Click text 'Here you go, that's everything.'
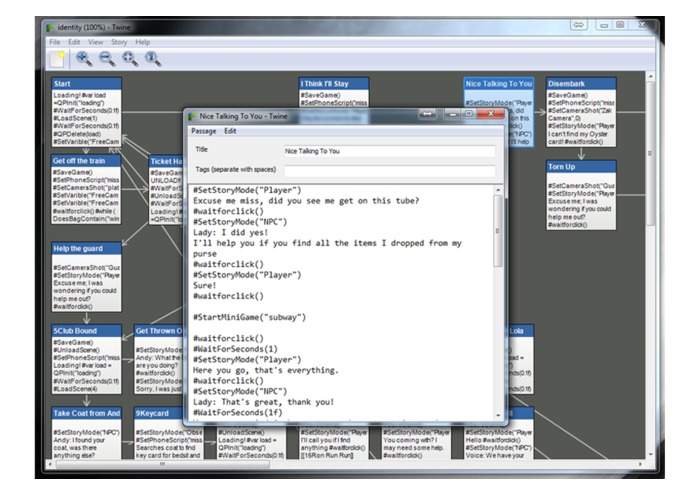Screen dimensions: 695x494 click(x=266, y=370)
